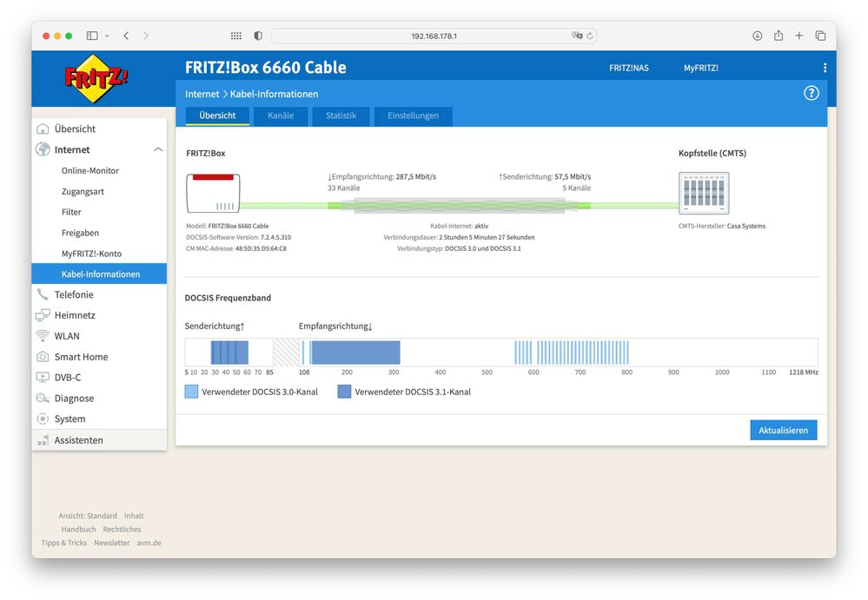This screenshot has height=600, width=868.
Task: Open Online-Monitor in sidebar
Action: point(90,170)
